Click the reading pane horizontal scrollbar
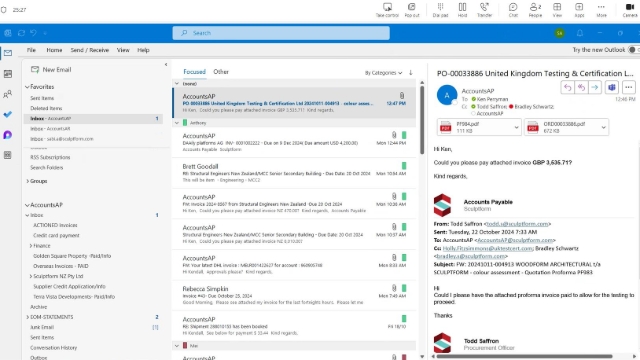Viewport: 640px width, 360px height. point(524,356)
